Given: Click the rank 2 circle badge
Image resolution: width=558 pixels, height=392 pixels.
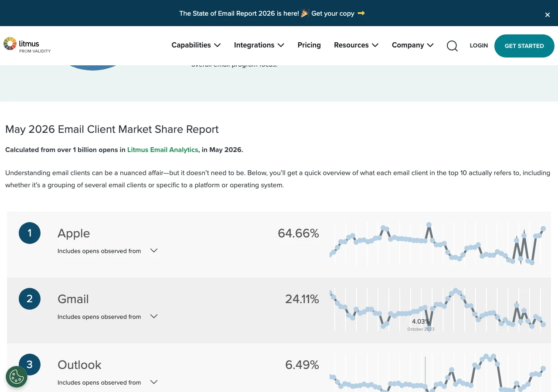Looking at the screenshot, I should tap(30, 299).
